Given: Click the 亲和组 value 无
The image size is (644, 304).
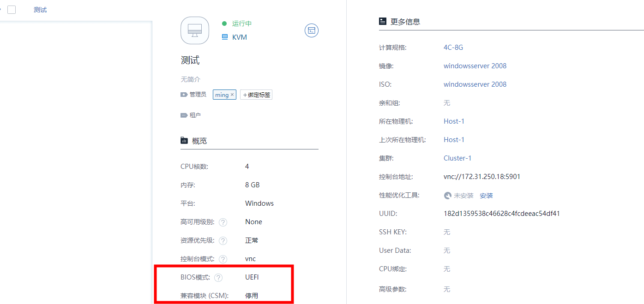Looking at the screenshot, I should tap(447, 103).
